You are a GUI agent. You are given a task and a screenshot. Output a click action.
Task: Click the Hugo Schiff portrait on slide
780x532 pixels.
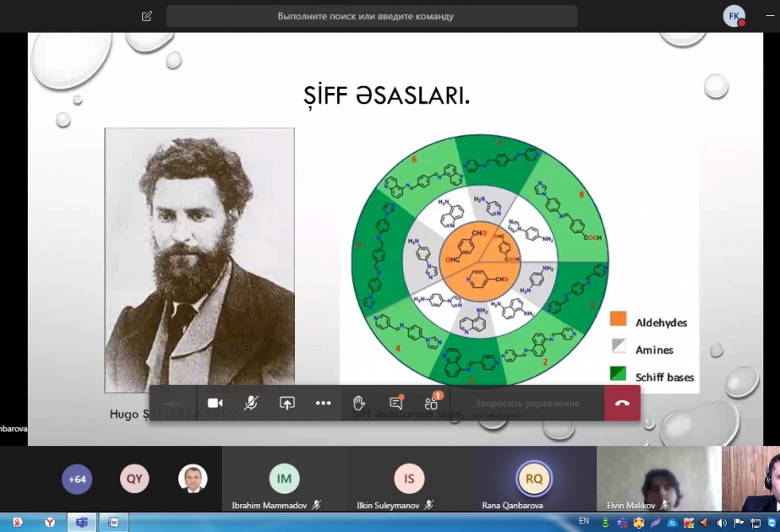point(199,259)
